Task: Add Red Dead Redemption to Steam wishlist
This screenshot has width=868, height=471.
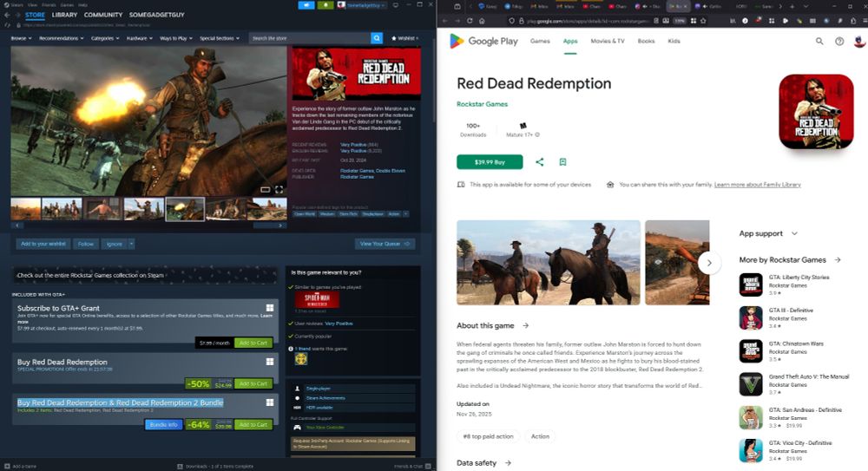Action: (43, 244)
